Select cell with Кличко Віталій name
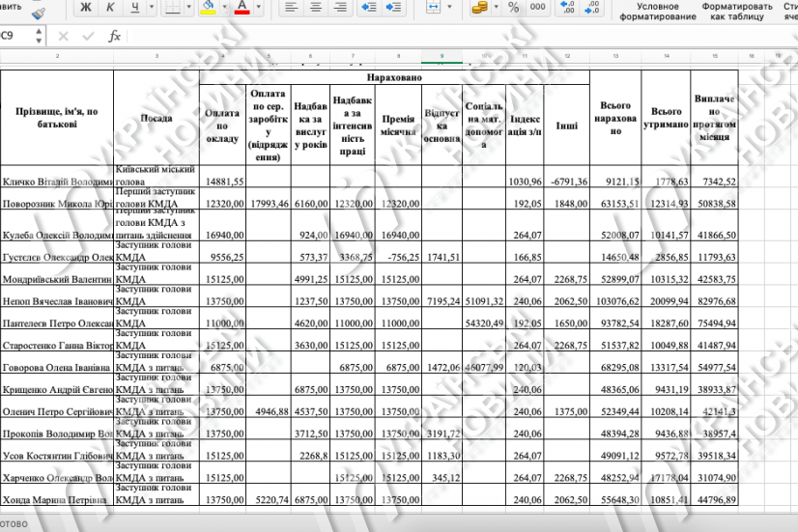The image size is (798, 532). coord(57,176)
